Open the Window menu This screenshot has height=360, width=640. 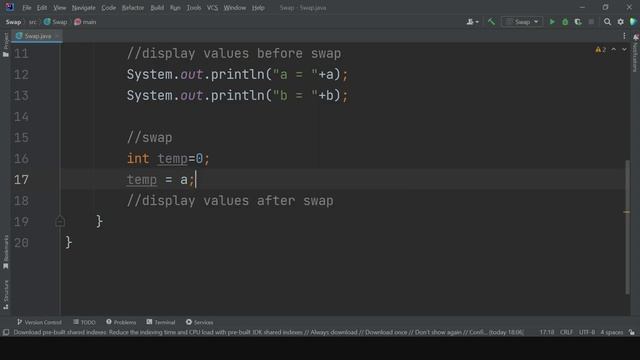coord(235,8)
